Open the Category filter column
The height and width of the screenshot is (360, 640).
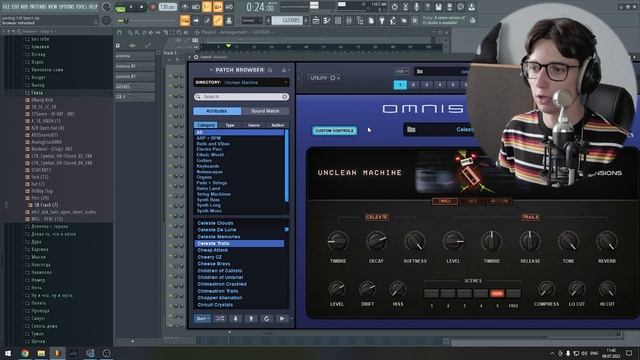pos(206,125)
